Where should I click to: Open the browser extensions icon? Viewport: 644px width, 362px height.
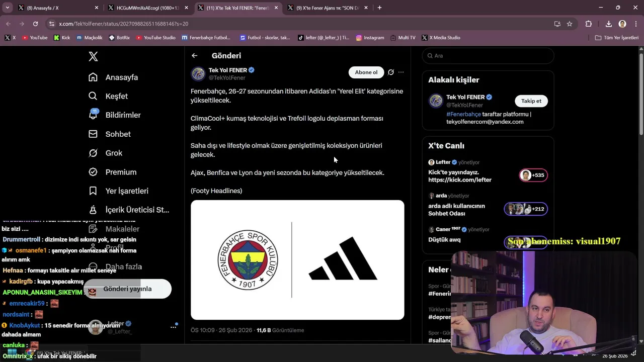pos(589,24)
